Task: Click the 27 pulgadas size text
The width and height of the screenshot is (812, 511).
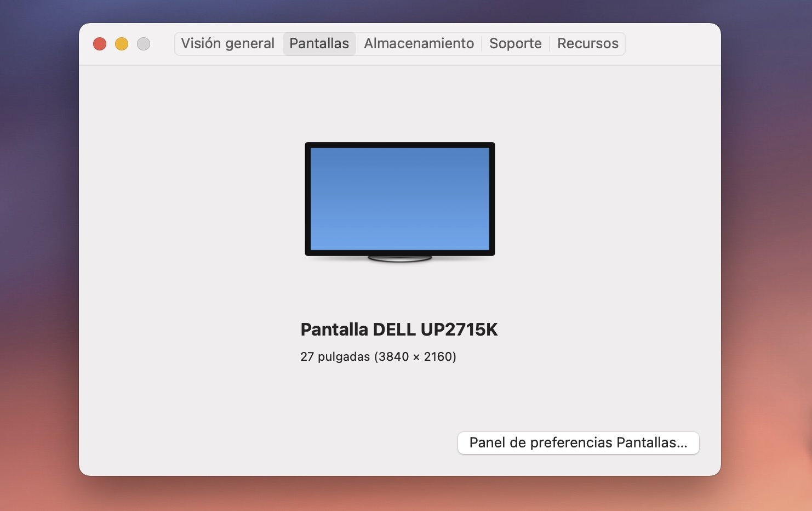Action: 335,357
